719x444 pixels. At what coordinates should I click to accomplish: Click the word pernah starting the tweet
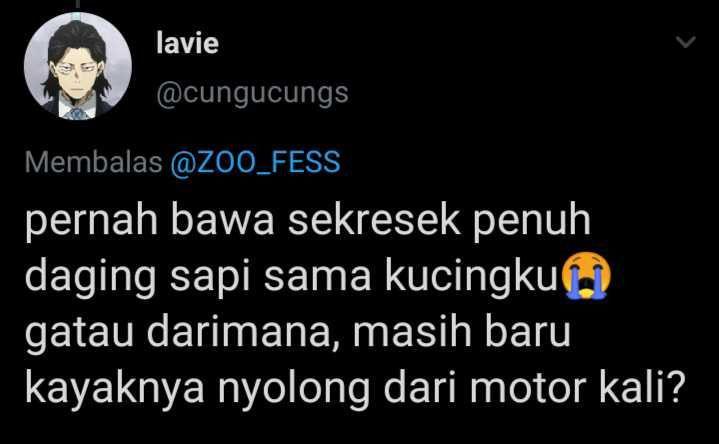92,222
